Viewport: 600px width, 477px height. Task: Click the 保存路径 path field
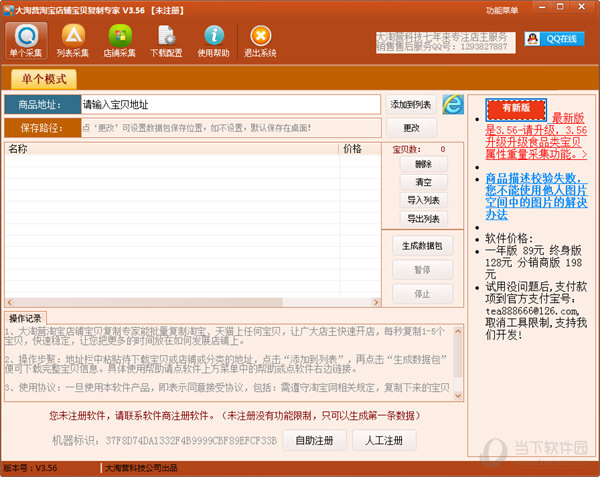point(231,128)
